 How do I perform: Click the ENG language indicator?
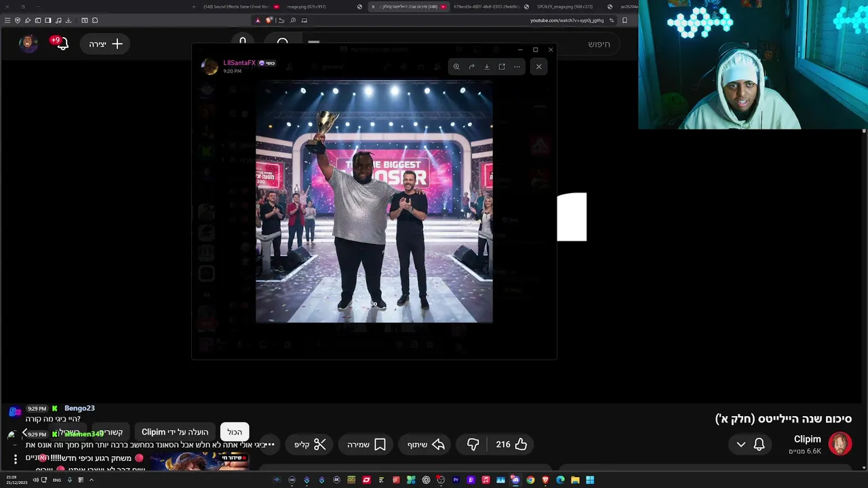57,480
